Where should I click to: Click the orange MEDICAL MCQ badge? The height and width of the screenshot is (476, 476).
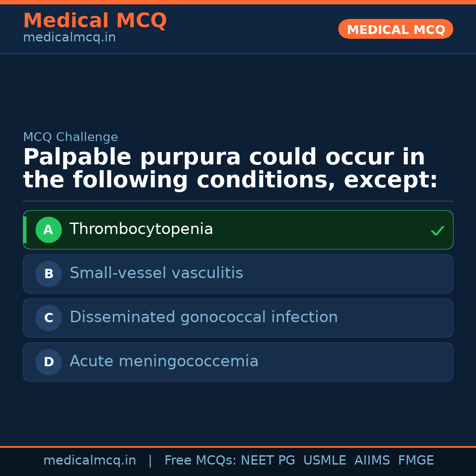click(395, 30)
